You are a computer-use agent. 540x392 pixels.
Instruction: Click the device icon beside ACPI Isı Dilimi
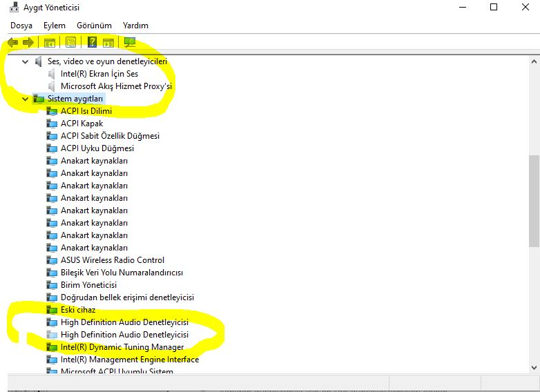pyautogui.click(x=52, y=111)
